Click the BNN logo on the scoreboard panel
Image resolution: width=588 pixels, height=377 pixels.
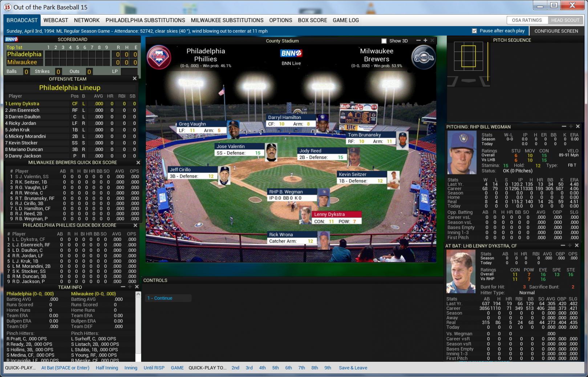tap(12, 39)
